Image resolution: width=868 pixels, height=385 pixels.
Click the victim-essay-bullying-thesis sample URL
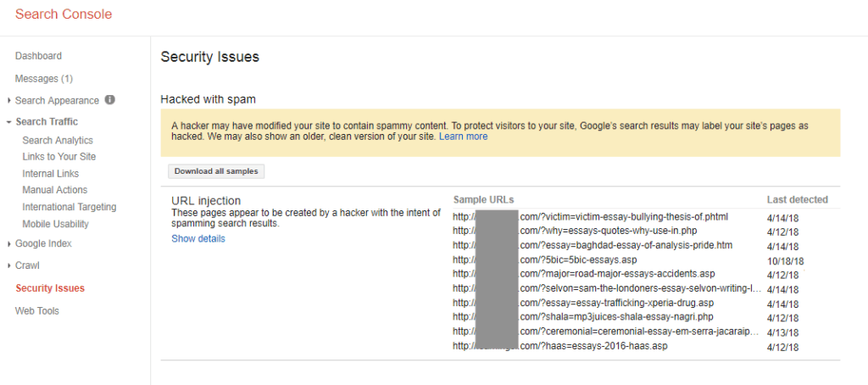[590, 216]
